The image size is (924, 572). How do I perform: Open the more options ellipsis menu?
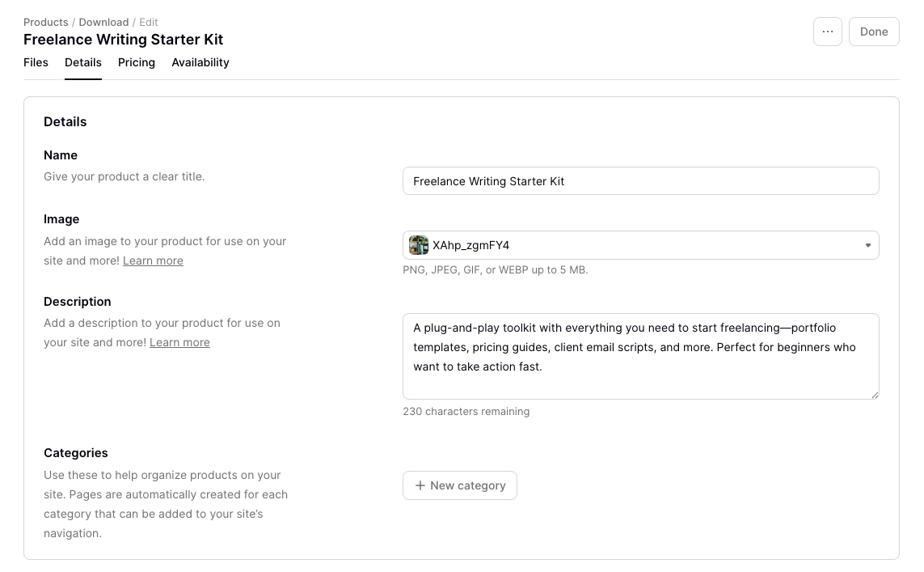point(827,31)
